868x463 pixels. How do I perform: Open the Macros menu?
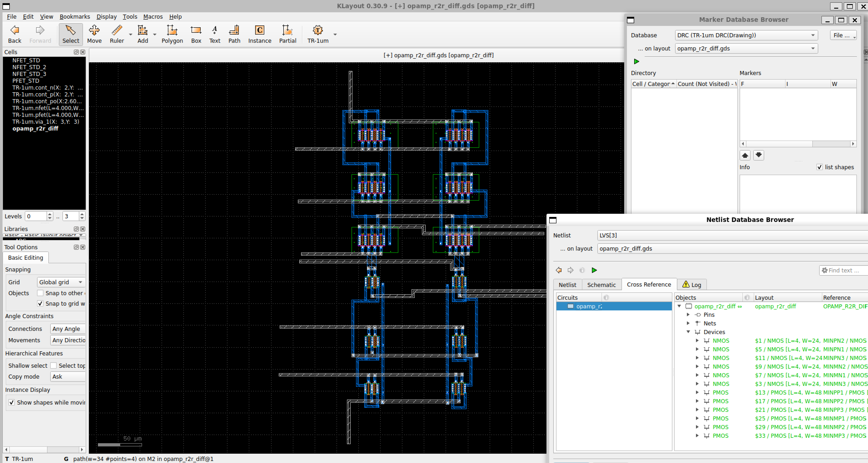[x=153, y=17]
